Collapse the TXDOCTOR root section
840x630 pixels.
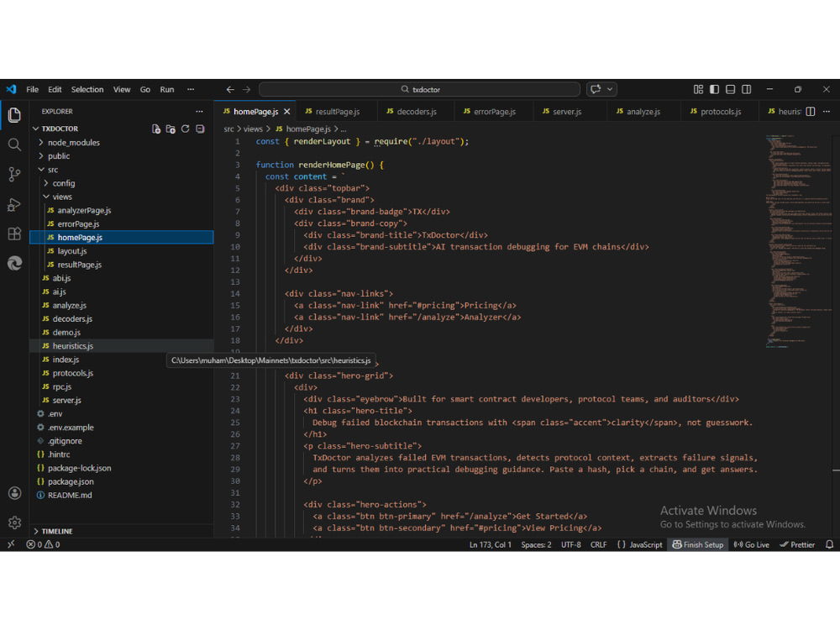pyautogui.click(x=59, y=129)
